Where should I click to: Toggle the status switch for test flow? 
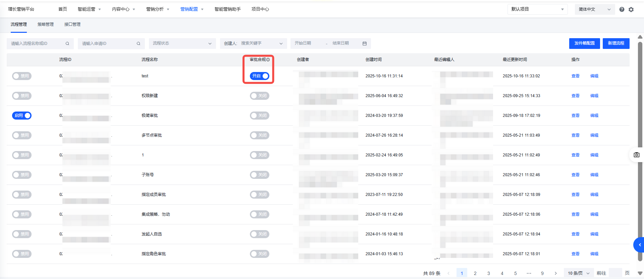pyautogui.click(x=22, y=76)
